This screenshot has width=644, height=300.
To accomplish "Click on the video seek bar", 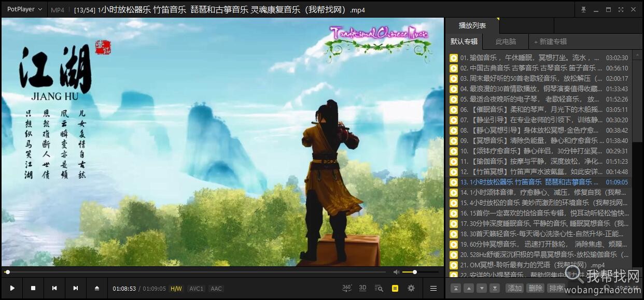I will (195, 272).
